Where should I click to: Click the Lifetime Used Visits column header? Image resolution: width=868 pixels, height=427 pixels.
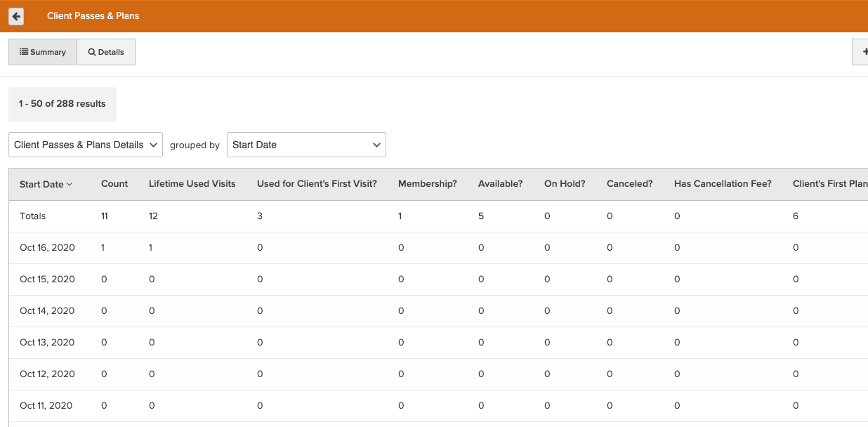192,183
